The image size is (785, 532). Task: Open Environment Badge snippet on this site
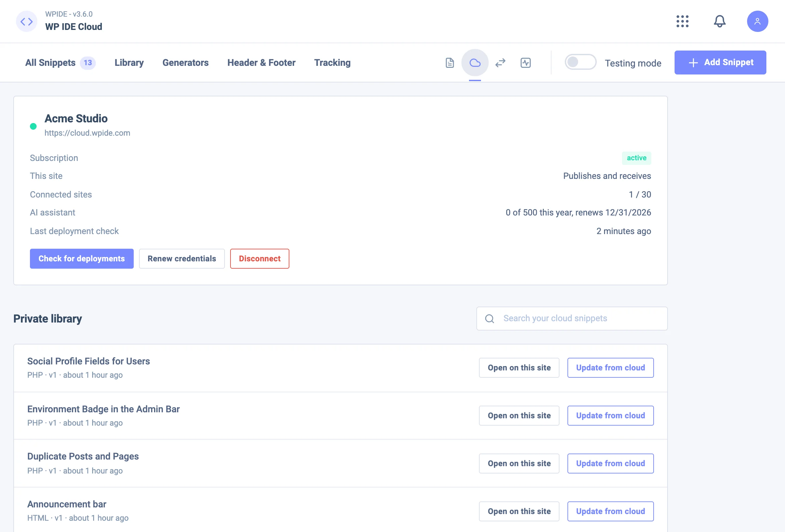click(519, 416)
